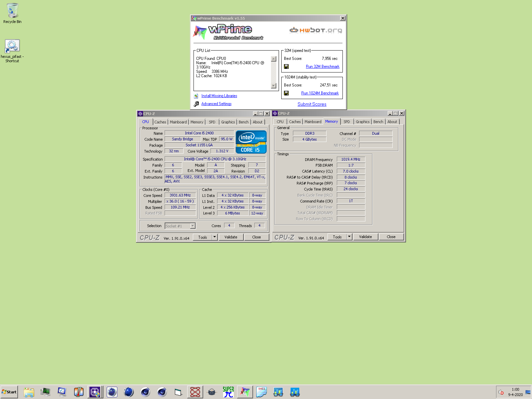532x399 pixels.
Task: Click the Core Voltage value 1.312 V
Action: click(x=222, y=151)
